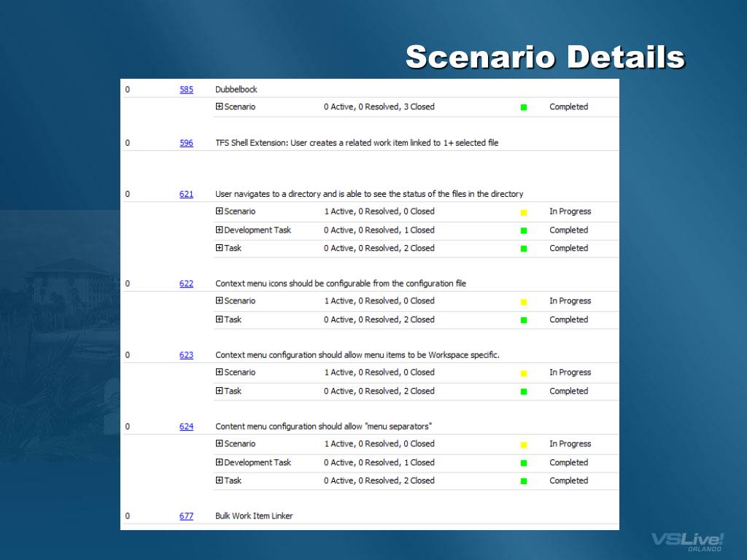Open work item link 596
747x560 pixels.
click(186, 143)
